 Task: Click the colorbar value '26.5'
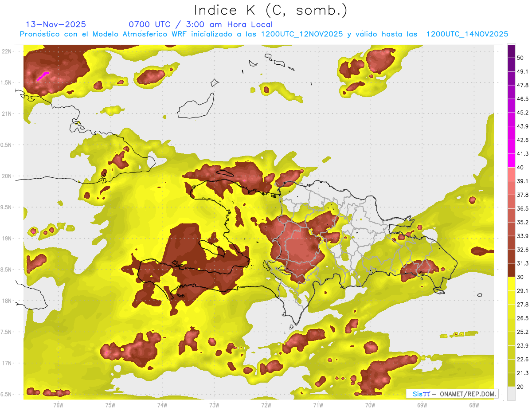pos(523,318)
